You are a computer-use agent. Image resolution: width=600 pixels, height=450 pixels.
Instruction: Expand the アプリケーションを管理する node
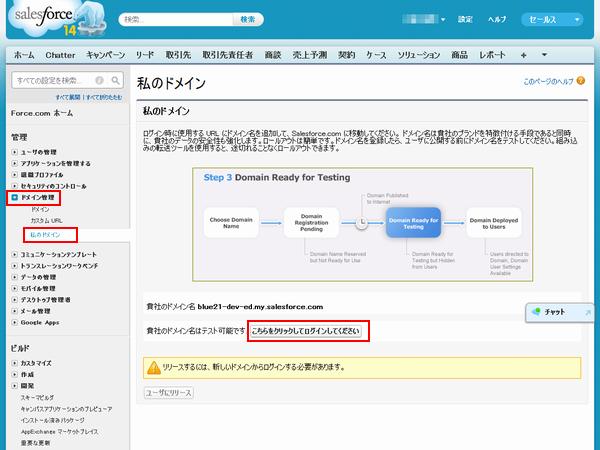[x=15, y=163]
